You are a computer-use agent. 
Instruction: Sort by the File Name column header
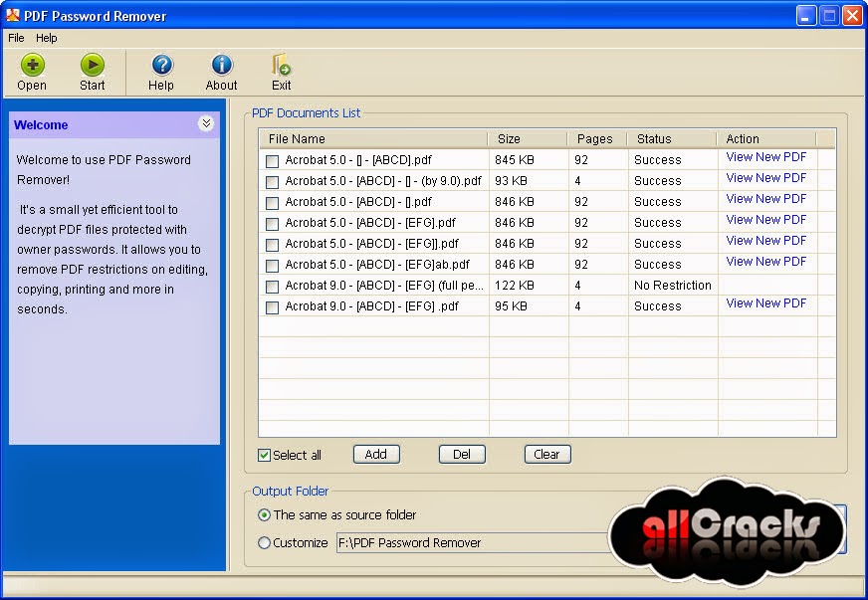pyautogui.click(x=373, y=139)
